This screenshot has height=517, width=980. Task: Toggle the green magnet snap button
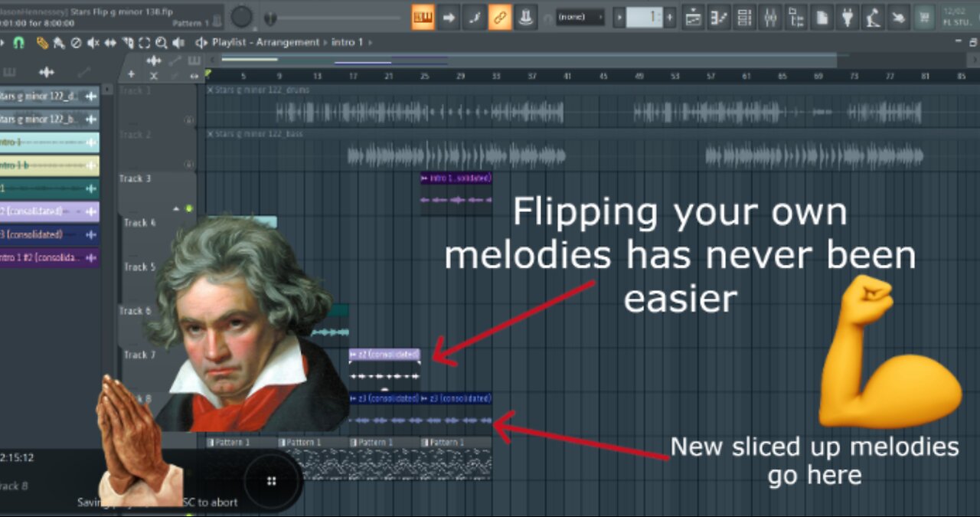coord(18,43)
